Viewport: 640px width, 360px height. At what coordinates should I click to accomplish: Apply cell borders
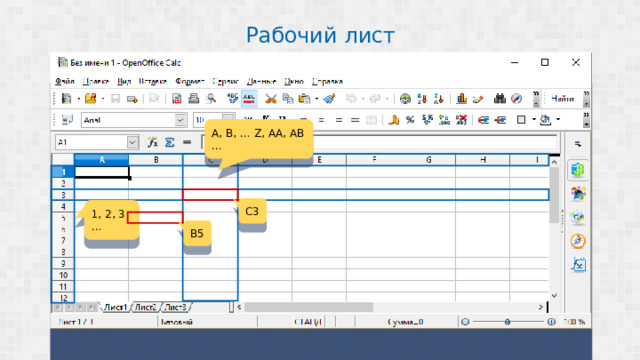coord(521,120)
